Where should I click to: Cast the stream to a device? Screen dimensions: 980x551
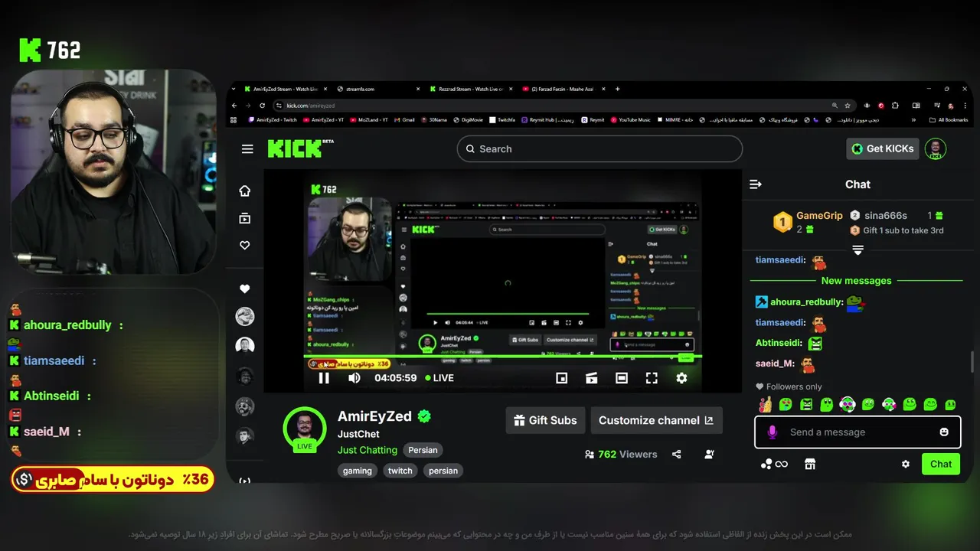pyautogui.click(x=591, y=378)
